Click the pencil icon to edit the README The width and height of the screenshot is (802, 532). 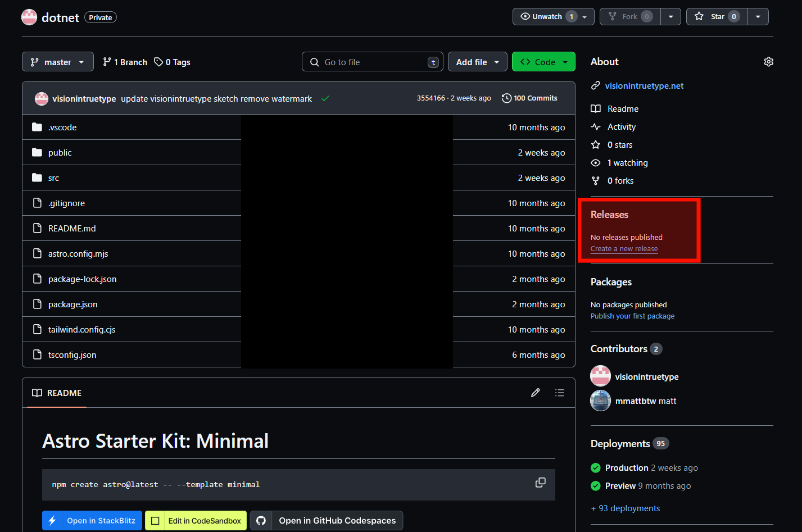(x=535, y=393)
